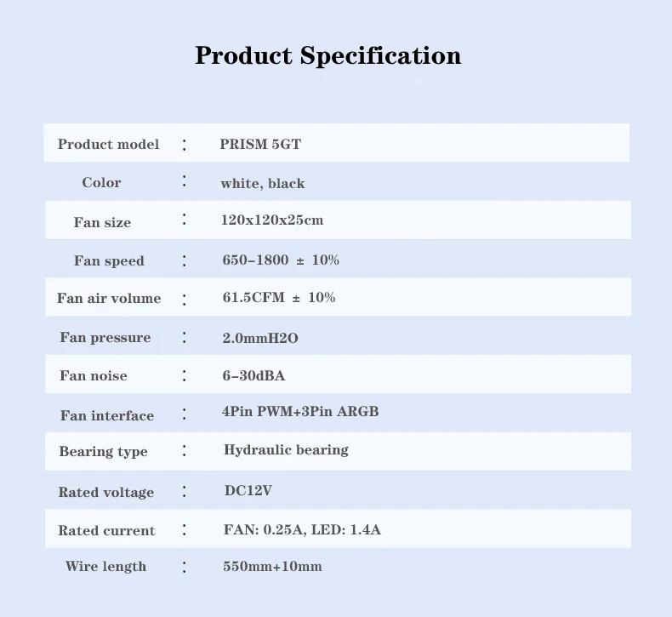Select the DC12V rated voltage value

(248, 490)
